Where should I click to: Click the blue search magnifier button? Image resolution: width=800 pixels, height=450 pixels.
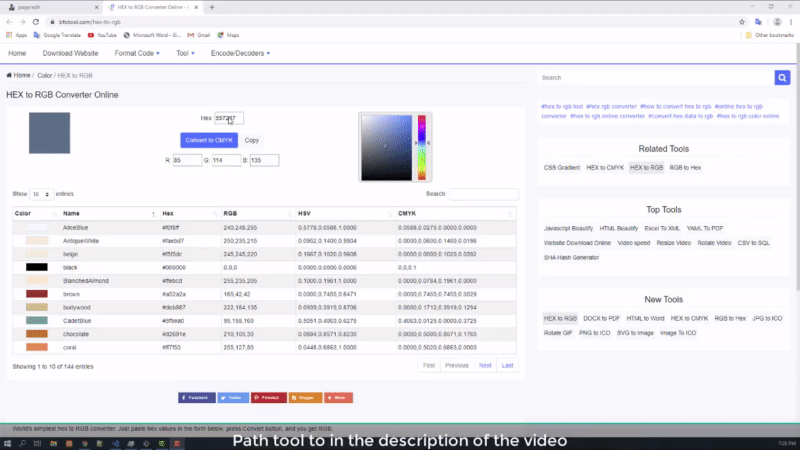tap(782, 77)
